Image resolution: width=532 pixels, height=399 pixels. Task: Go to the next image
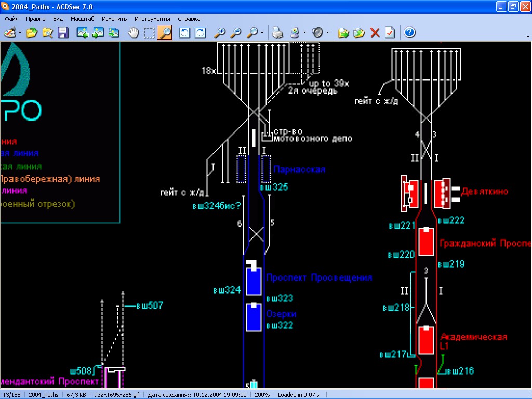[98, 33]
